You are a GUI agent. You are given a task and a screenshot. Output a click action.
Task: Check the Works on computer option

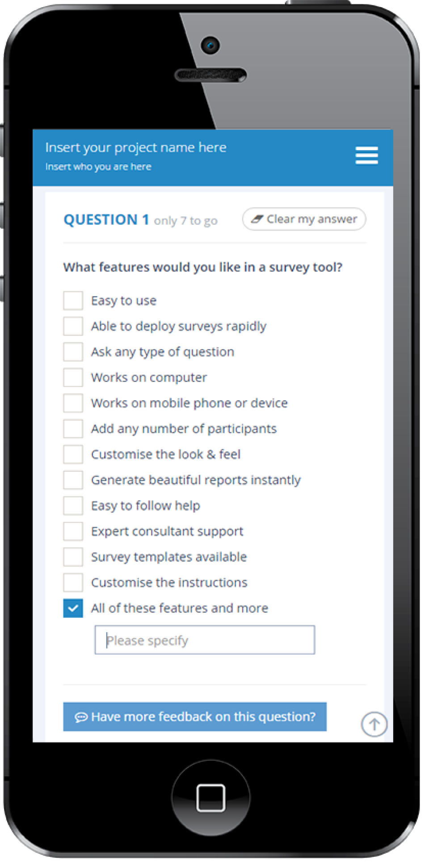click(x=73, y=377)
